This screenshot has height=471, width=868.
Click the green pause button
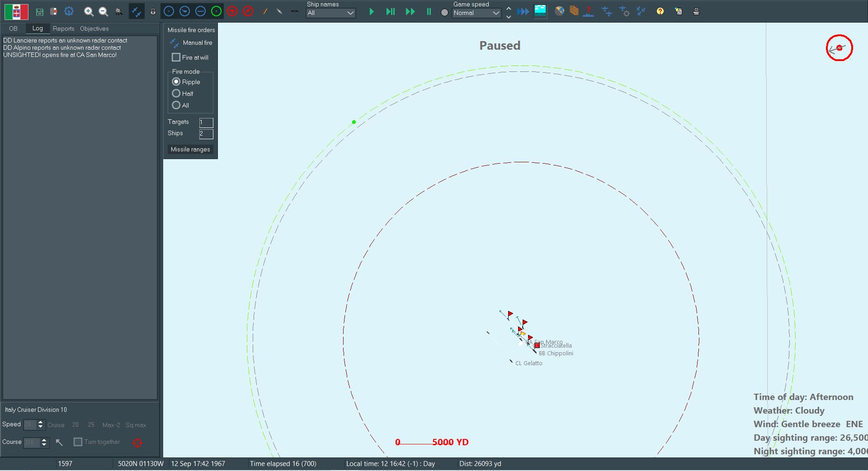click(x=429, y=12)
